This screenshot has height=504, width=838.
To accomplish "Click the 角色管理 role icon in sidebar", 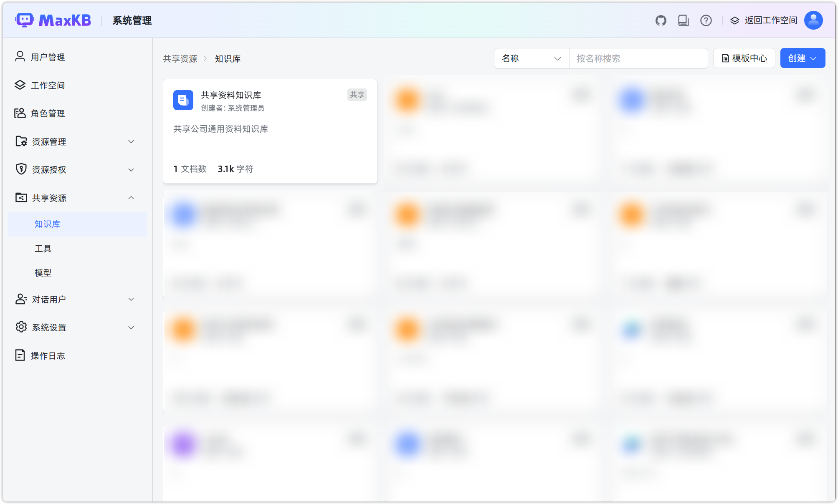I will click(x=20, y=113).
